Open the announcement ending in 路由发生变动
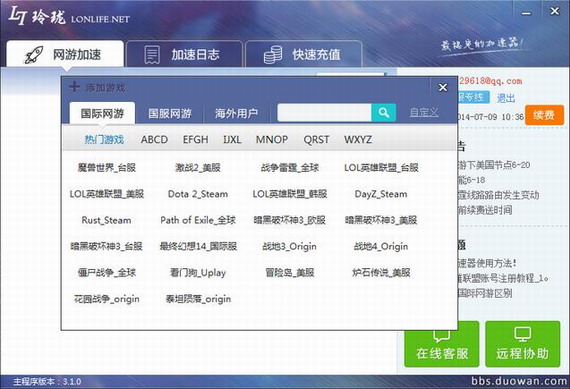This screenshot has height=389, width=570. (498, 194)
